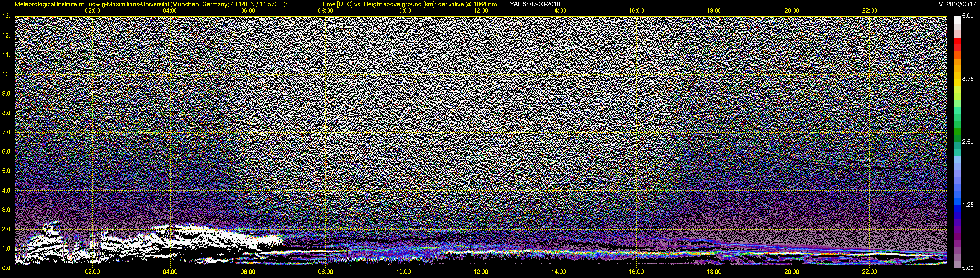This screenshot has height=278, width=980.
Task: Click the 02:00 tick label at the top
Action: [92, 11]
